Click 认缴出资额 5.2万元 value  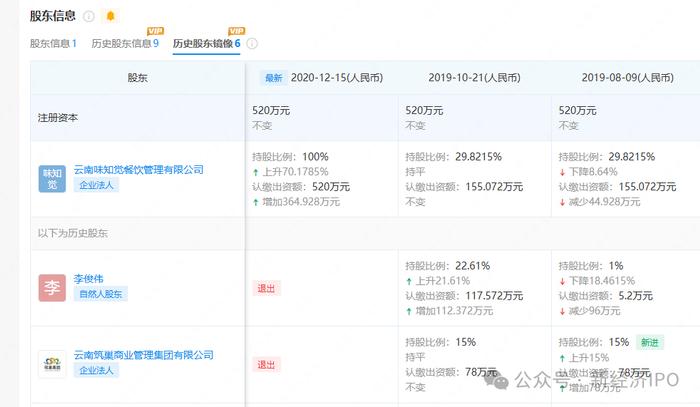coord(606,296)
